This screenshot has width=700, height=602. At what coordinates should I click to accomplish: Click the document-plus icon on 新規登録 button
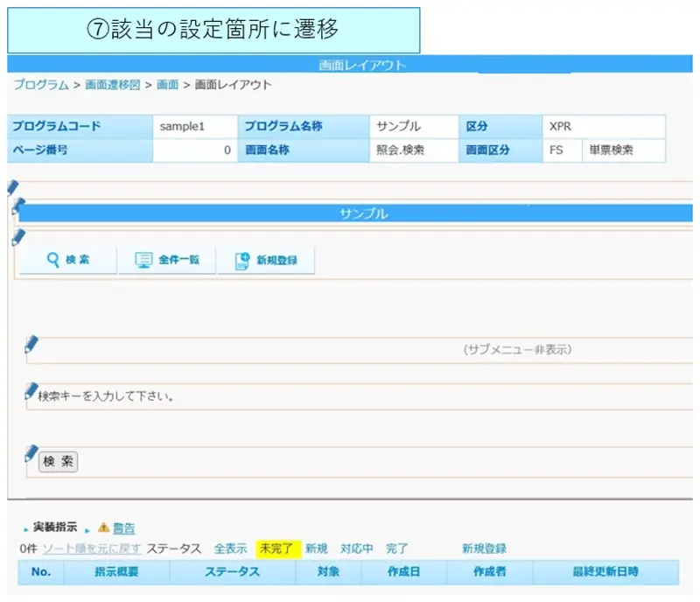point(242,261)
